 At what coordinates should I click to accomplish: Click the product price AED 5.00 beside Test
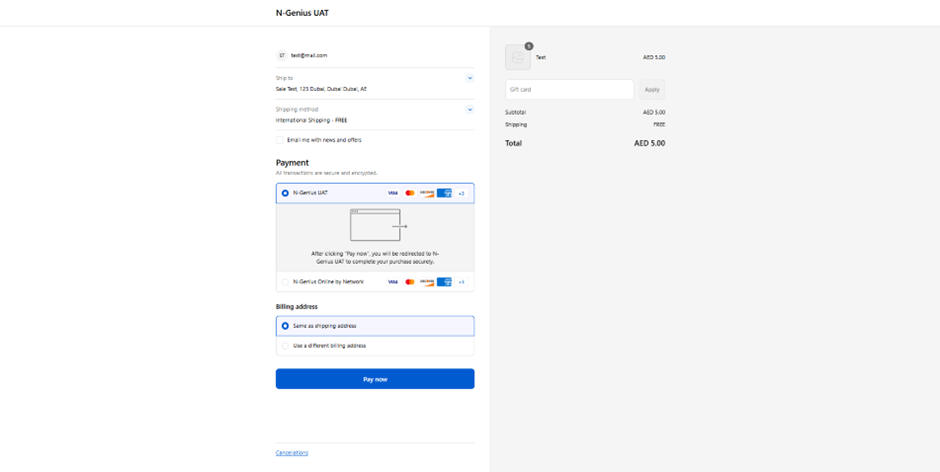(654, 58)
